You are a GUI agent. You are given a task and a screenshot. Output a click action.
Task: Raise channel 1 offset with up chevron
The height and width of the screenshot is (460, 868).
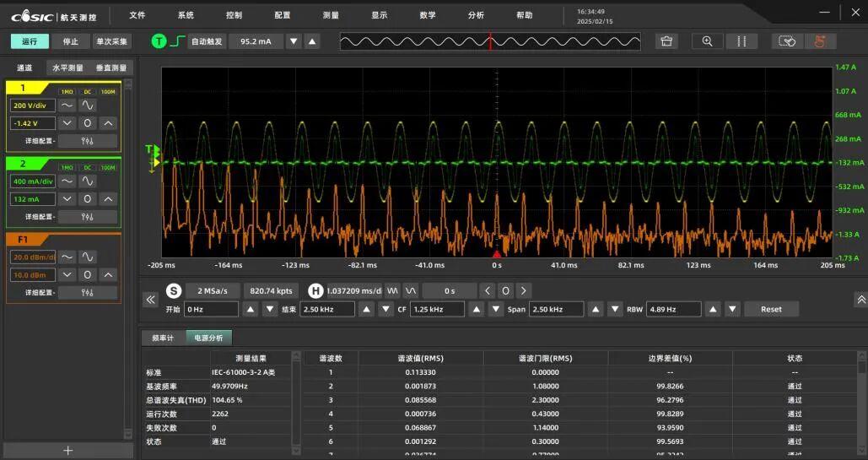(x=108, y=123)
